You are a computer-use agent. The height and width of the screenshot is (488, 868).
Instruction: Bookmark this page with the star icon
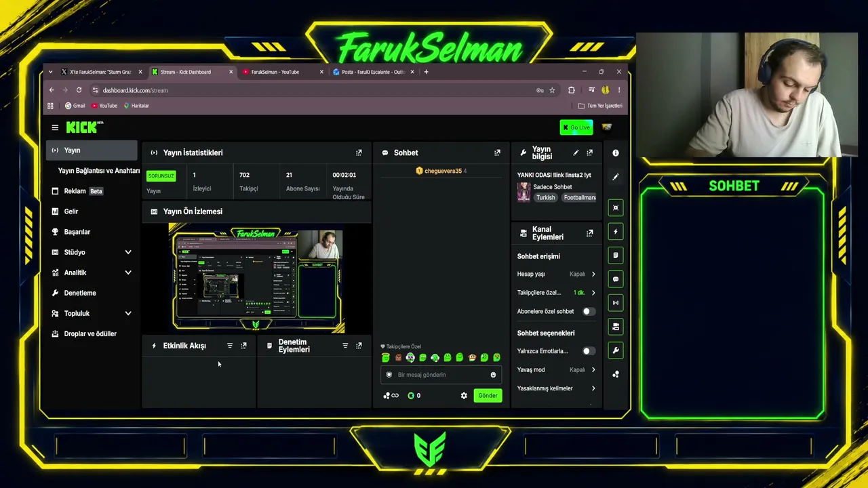552,90
